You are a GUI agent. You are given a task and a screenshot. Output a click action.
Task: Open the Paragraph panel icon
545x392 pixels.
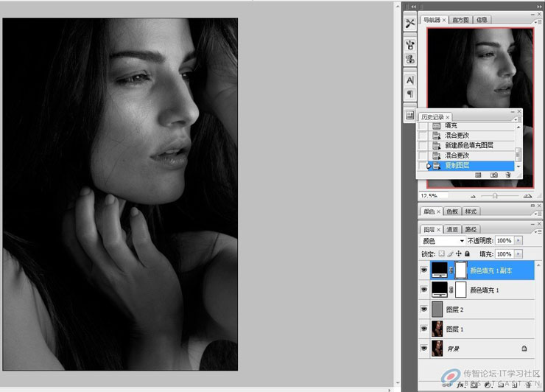click(x=410, y=94)
